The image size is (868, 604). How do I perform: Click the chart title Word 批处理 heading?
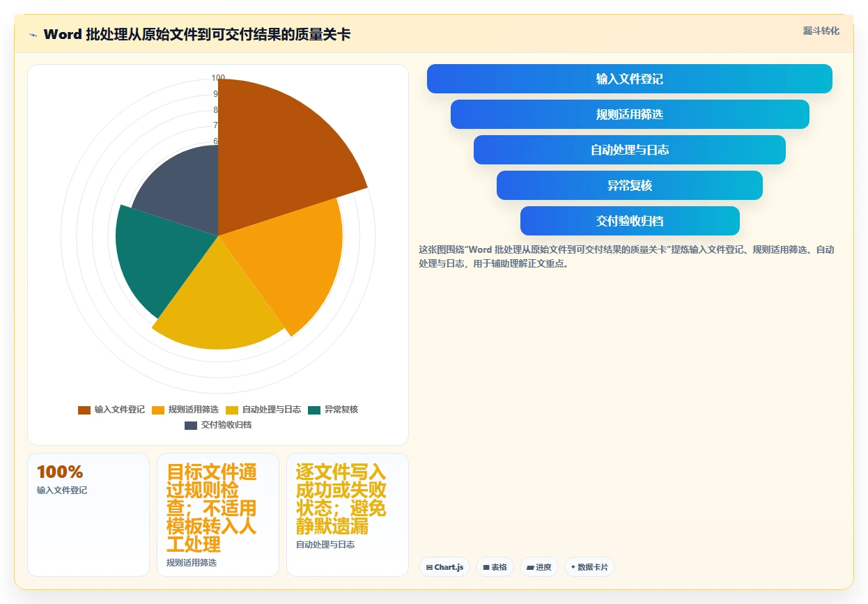(x=197, y=34)
